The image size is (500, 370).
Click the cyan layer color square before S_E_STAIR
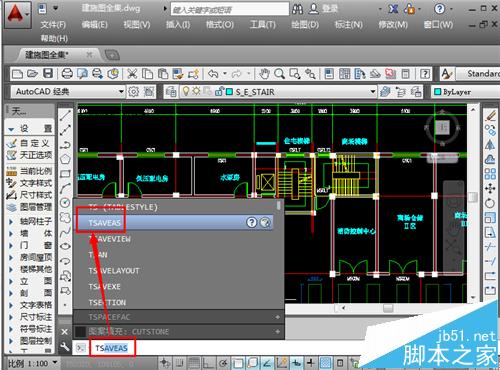tap(229, 91)
